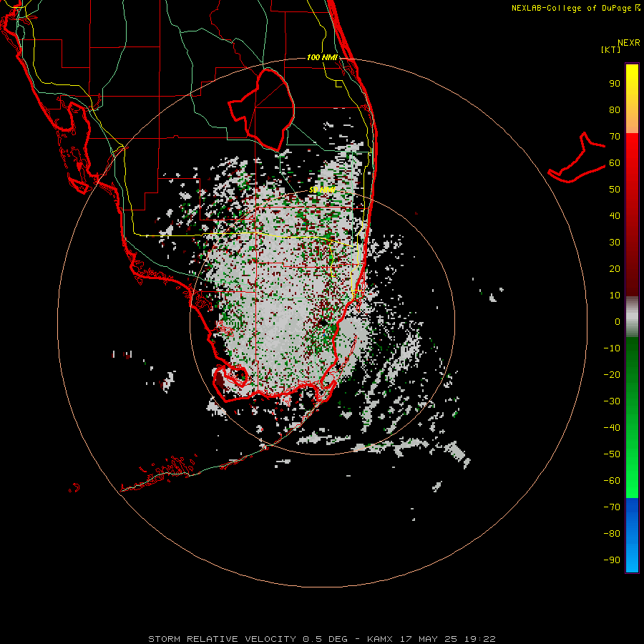Screen dimensions: 644x644
Task: Click the -10 scale label
Action: pos(612,348)
